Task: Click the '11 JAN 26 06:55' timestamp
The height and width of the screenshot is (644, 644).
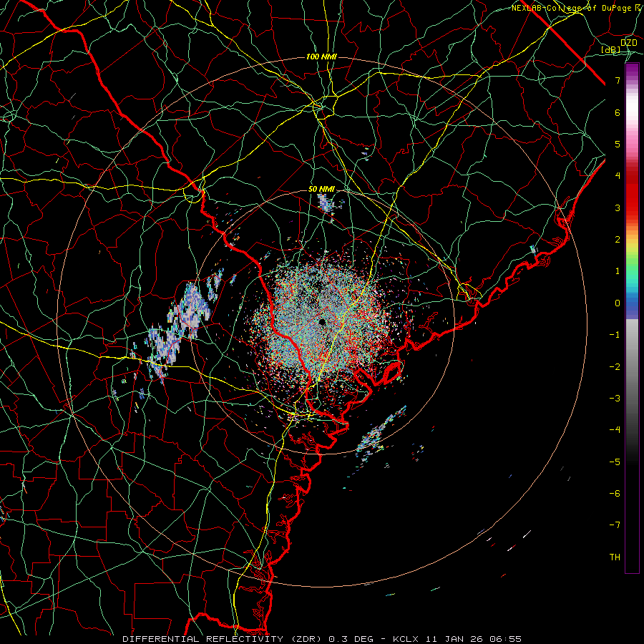Action: (472, 639)
